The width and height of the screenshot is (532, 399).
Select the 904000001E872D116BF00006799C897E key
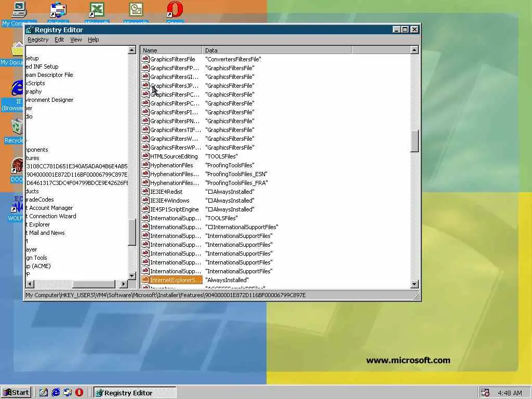point(77,175)
